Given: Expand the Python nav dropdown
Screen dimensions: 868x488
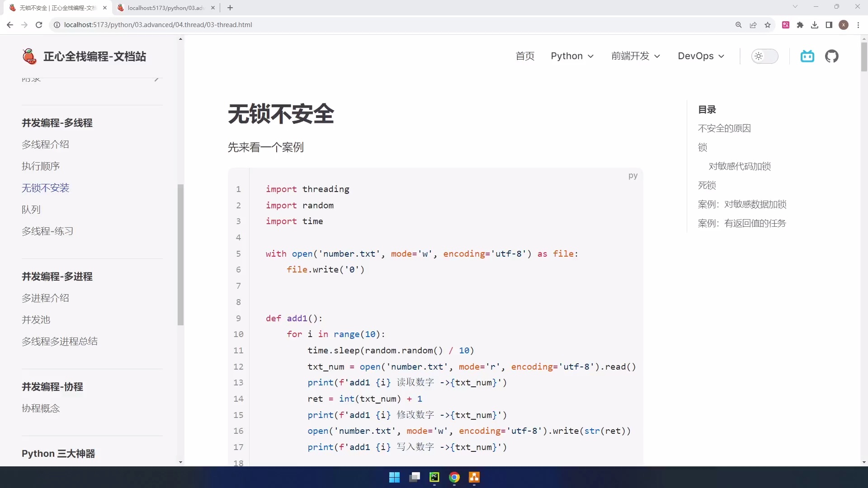Looking at the screenshot, I should [572, 56].
